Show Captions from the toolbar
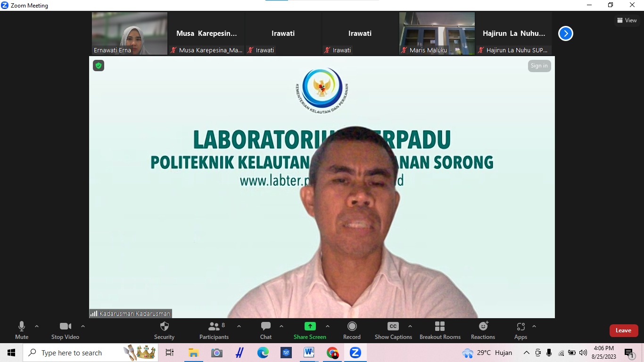 tap(393, 330)
